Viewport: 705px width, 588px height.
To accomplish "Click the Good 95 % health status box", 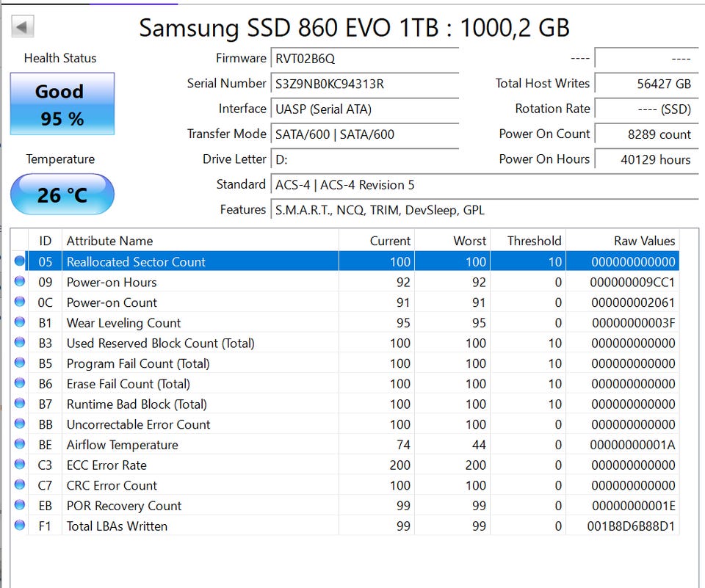I will [x=62, y=104].
